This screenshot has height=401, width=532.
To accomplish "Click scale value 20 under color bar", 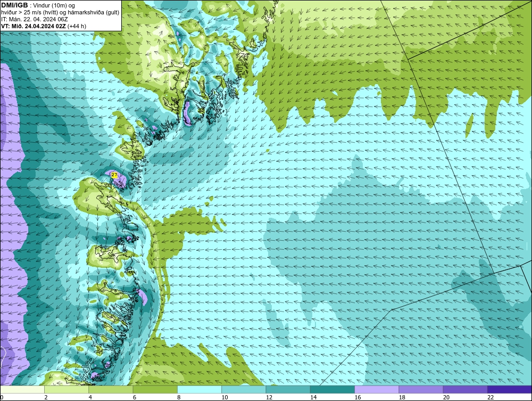I will 446,397.
